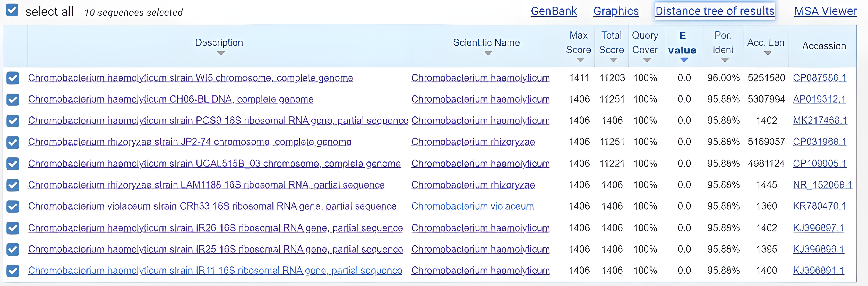Open the MSA Viewer link
This screenshot has height=286, width=868.
coord(825,11)
